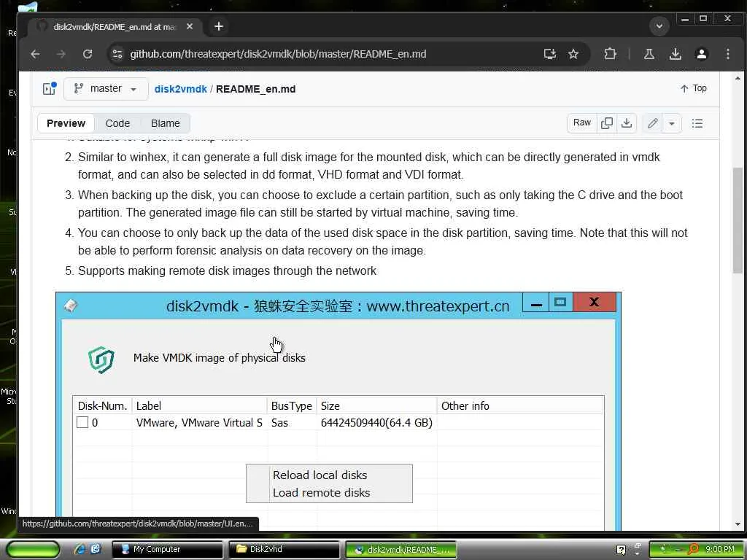Image resolution: width=747 pixels, height=560 pixels.
Task: Click the install app icon in address bar
Action: click(550, 54)
